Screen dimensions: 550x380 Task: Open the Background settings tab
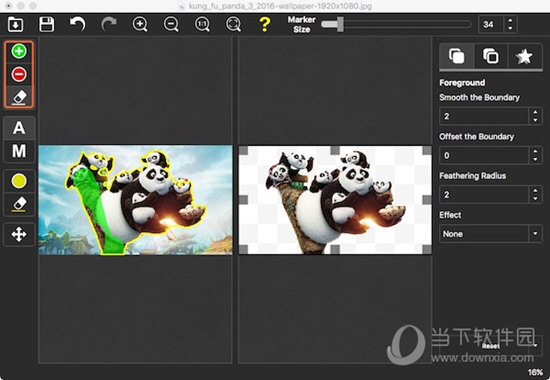[x=491, y=56]
